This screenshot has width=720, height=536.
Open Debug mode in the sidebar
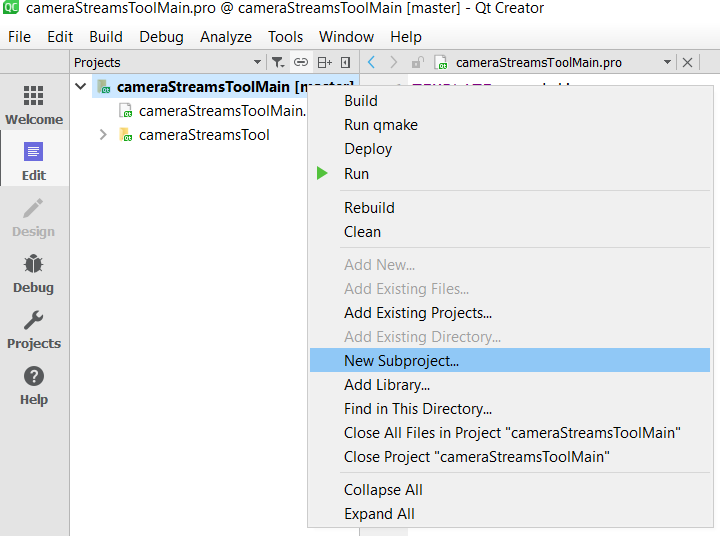[34, 274]
